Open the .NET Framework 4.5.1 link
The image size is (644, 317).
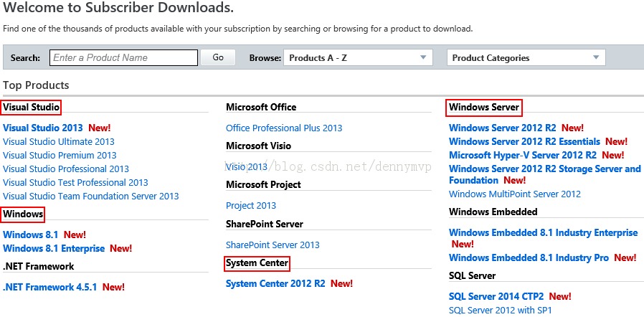[49, 287]
